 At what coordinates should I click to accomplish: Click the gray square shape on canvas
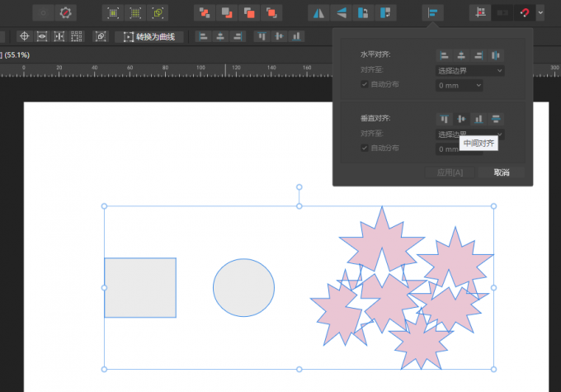coord(140,288)
